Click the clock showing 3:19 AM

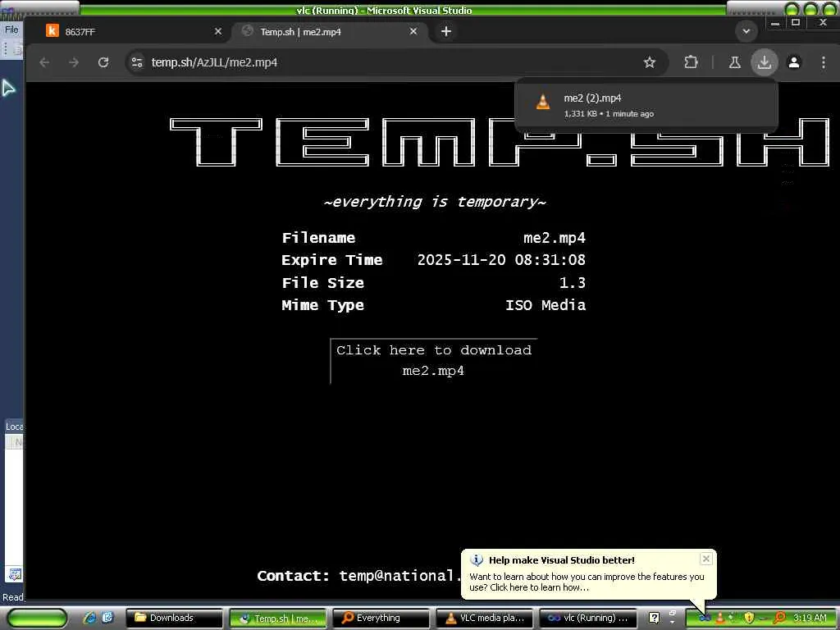coord(810,618)
